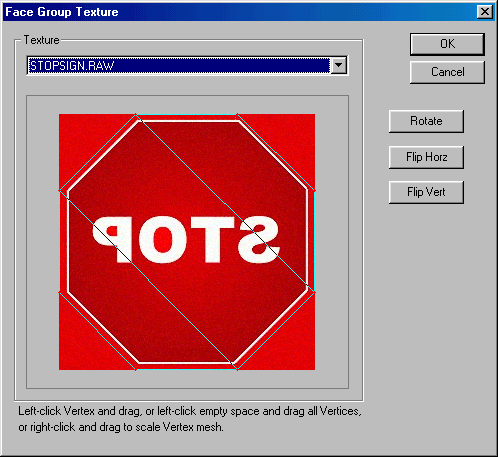Select the lower vertex on the octagon's right edge
This screenshot has height=457, width=498.
pos(314,292)
